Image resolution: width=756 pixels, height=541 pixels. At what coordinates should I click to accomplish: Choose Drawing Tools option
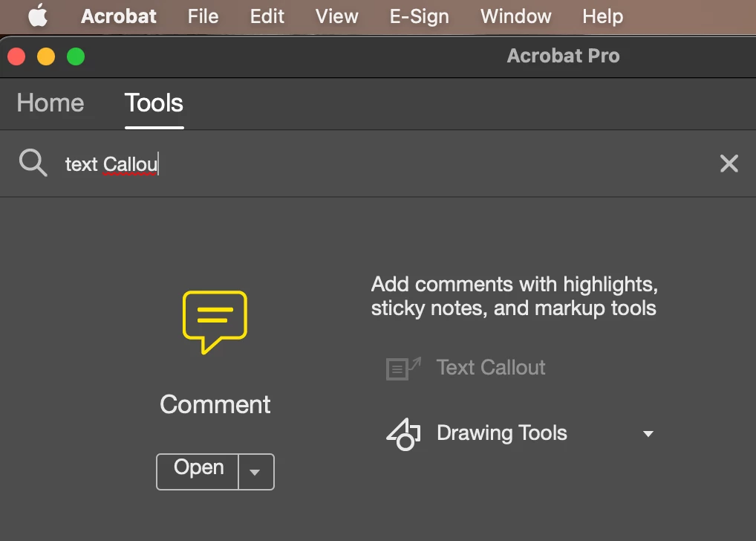[502, 433]
